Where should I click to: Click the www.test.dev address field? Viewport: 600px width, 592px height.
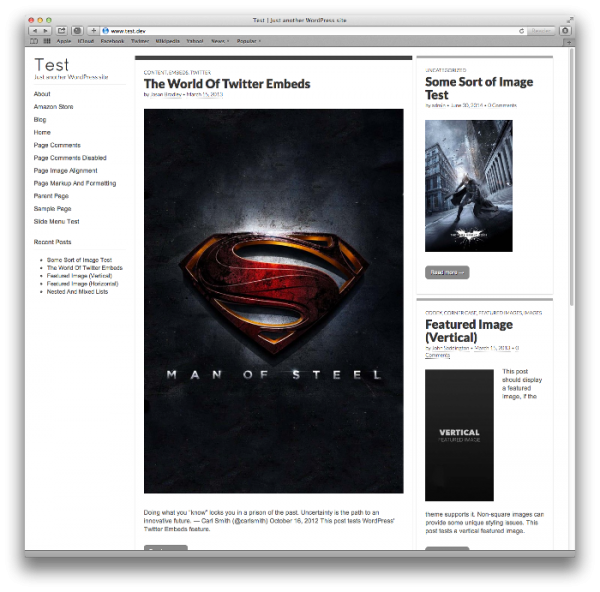tap(313, 31)
